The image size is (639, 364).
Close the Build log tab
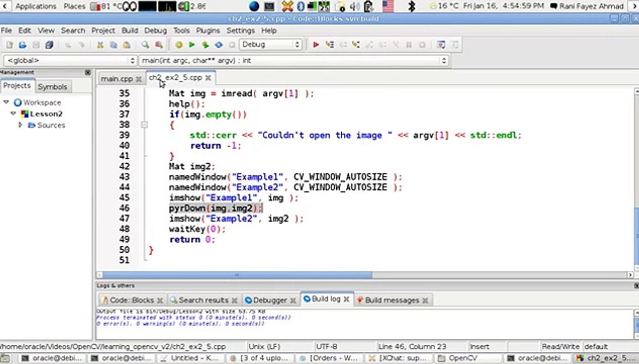346,299
